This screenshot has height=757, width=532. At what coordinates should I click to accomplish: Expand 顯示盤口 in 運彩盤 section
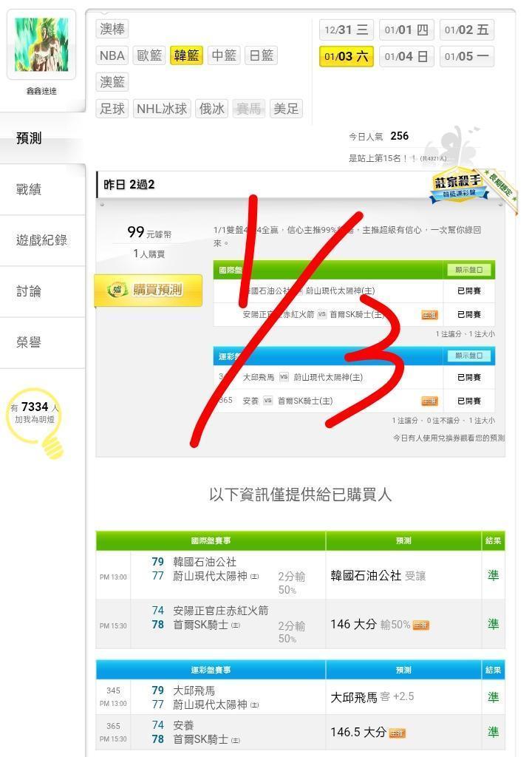pos(468,356)
